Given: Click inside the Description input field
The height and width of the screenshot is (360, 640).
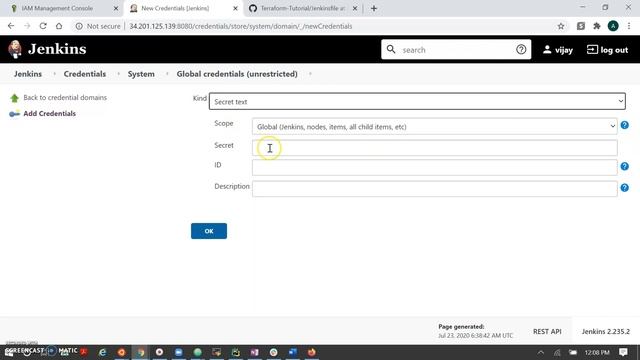Looking at the screenshot, I should 435,189.
